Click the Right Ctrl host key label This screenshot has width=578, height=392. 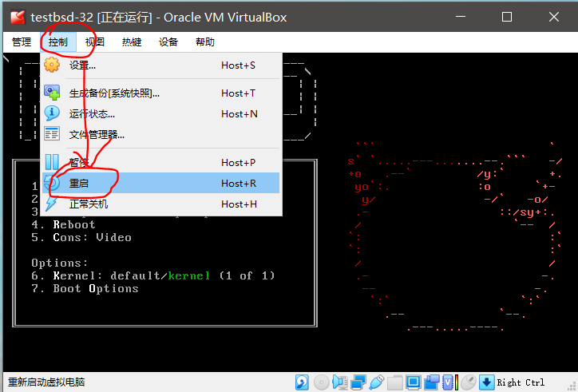tap(521, 382)
